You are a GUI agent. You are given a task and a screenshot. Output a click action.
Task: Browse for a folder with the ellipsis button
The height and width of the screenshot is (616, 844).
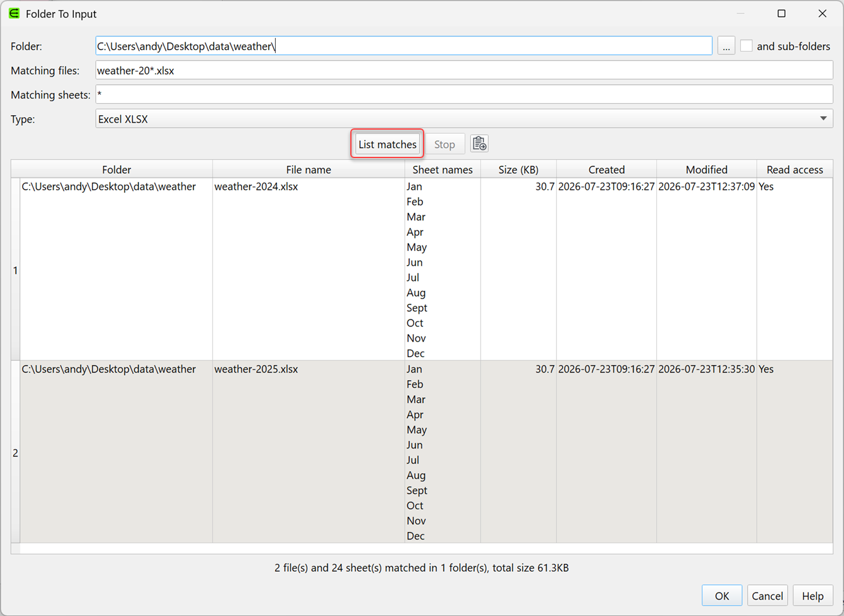coord(726,46)
